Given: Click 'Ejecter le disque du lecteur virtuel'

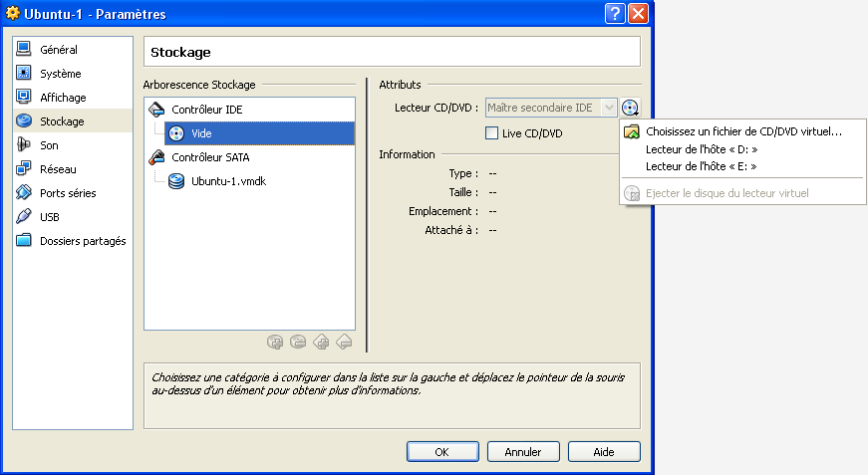Looking at the screenshot, I should click(x=742, y=193).
